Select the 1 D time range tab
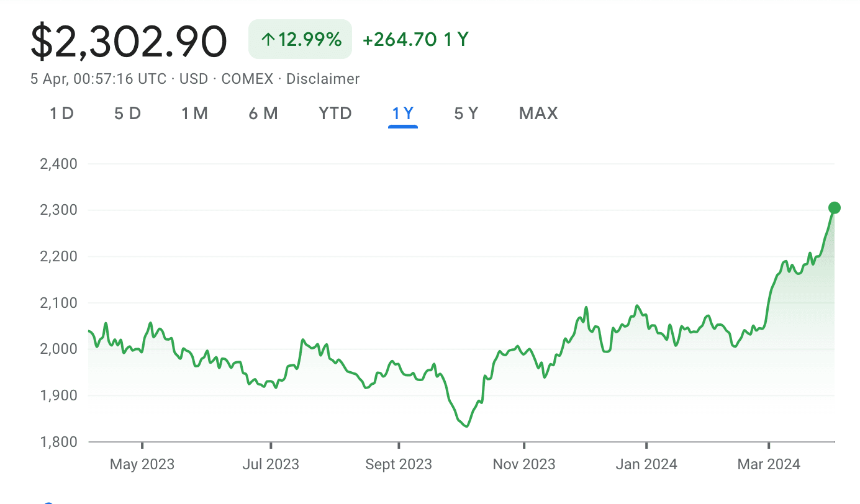 click(61, 114)
